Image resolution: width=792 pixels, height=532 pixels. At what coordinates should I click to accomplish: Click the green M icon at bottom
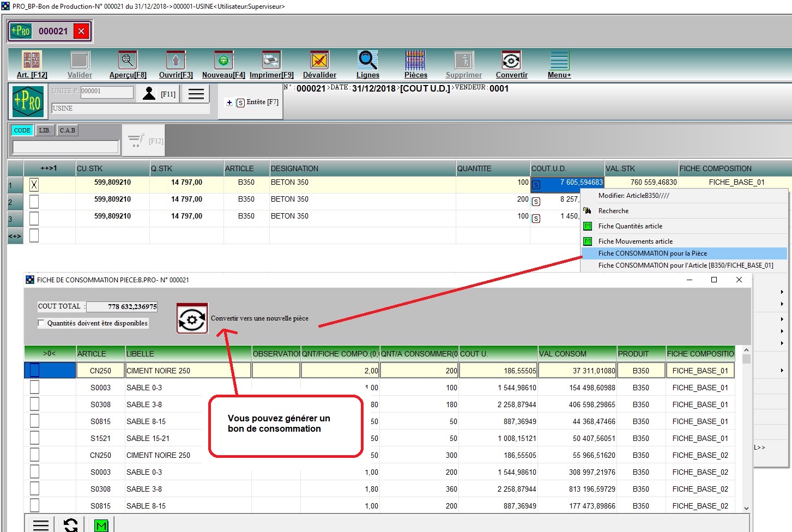pos(101,526)
